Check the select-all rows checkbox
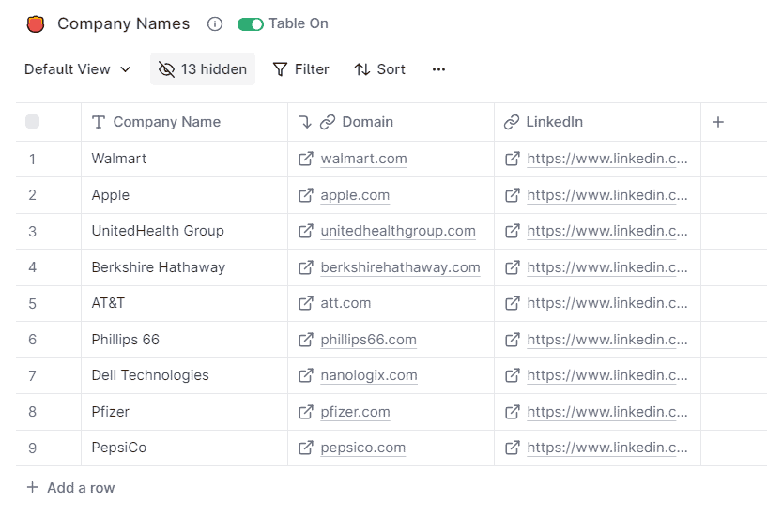Screen dimensions: 767x532 point(33,122)
